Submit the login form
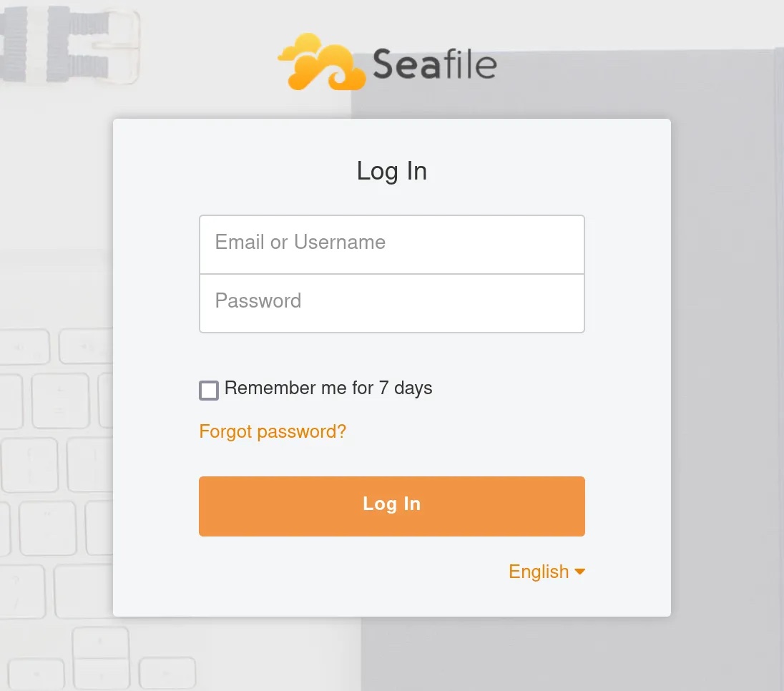The height and width of the screenshot is (691, 784). 391,506
